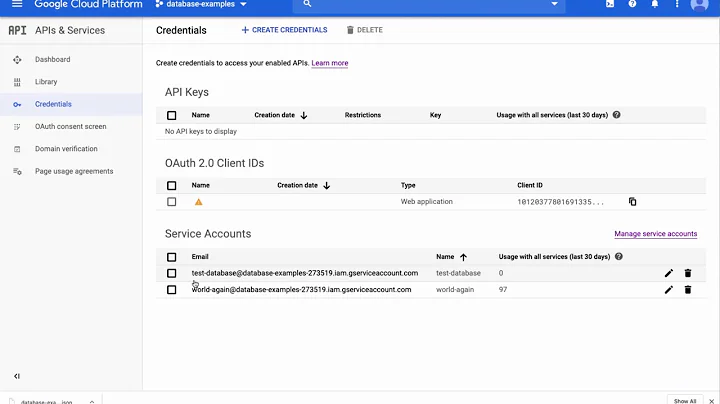The image size is (720, 404).
Task: Select all OAuth 2.0 Client IDs checkbox
Action: [172, 185]
